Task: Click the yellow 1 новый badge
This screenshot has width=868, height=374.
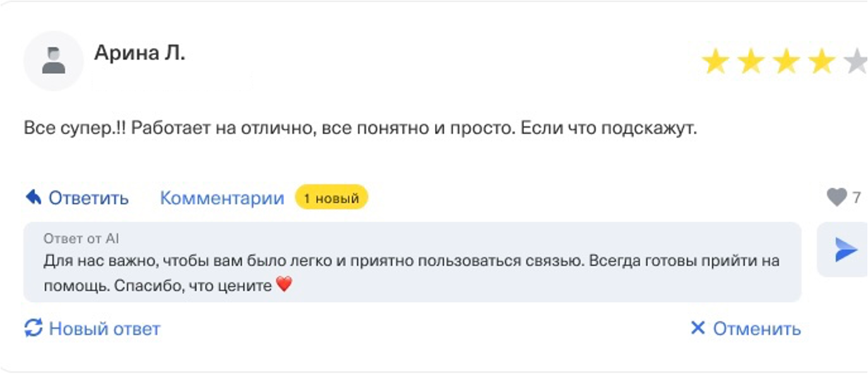Action: [331, 198]
